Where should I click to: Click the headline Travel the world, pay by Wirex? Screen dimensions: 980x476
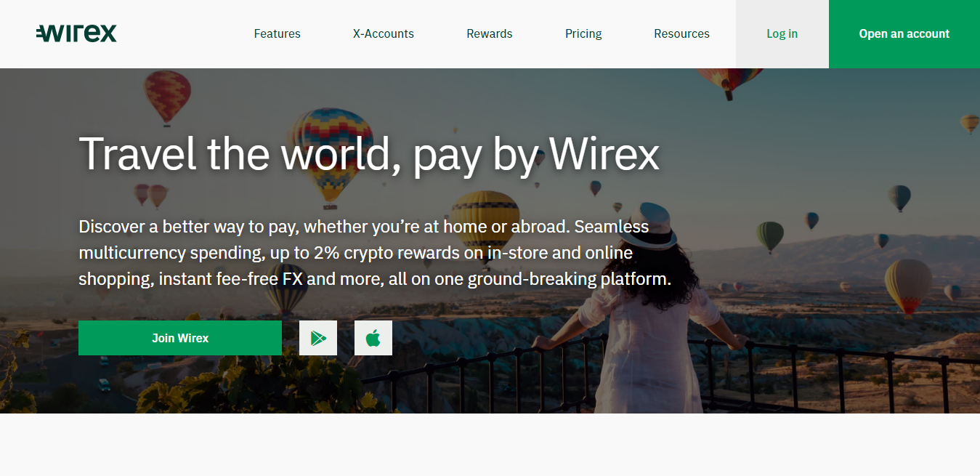369,154
